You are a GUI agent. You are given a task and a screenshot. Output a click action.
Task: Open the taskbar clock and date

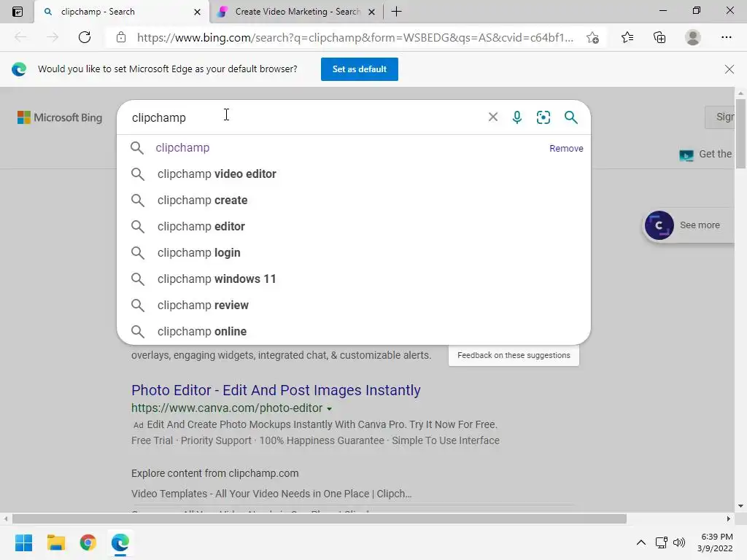716,542
